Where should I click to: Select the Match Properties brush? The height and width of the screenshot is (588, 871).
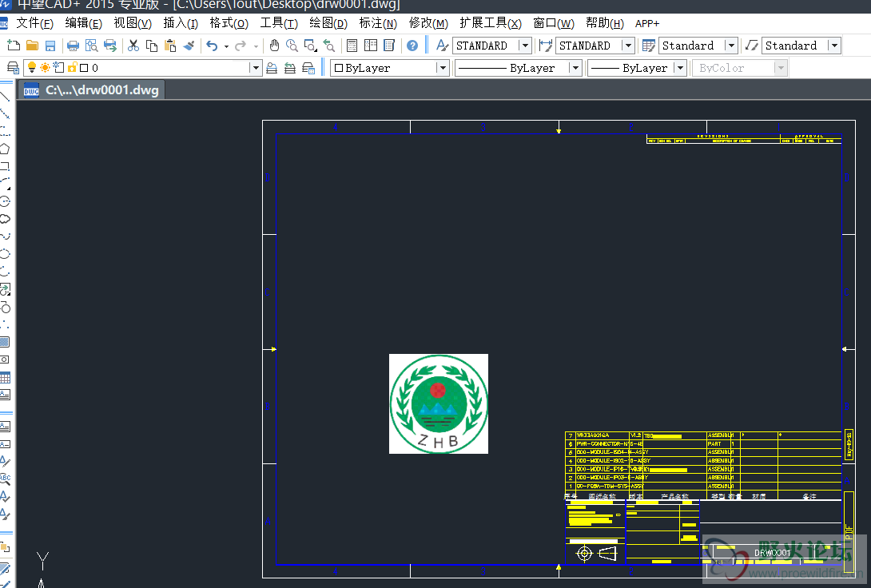(189, 46)
